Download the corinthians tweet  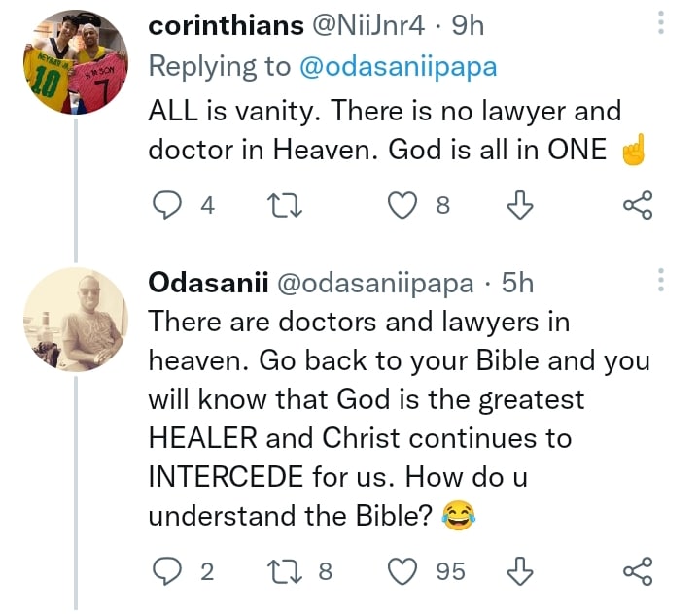(x=521, y=205)
